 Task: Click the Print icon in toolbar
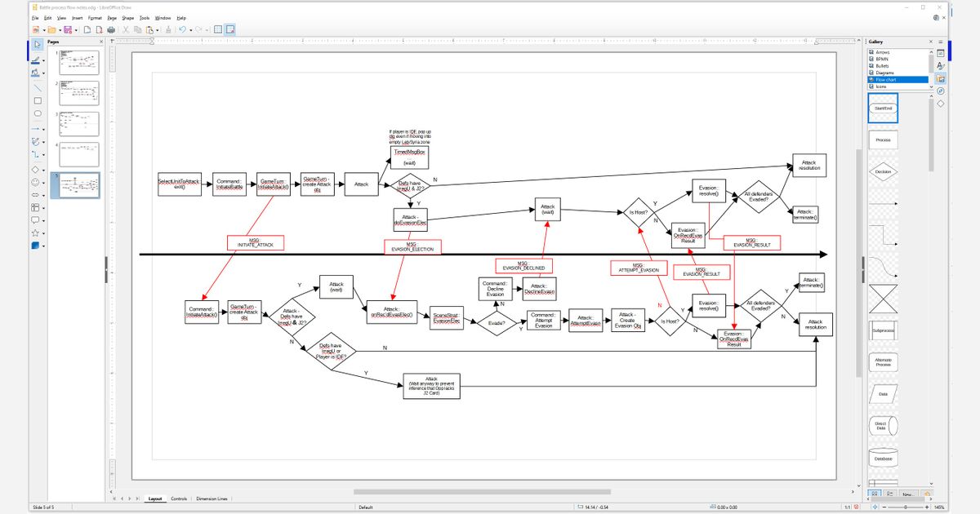pyautogui.click(x=111, y=29)
